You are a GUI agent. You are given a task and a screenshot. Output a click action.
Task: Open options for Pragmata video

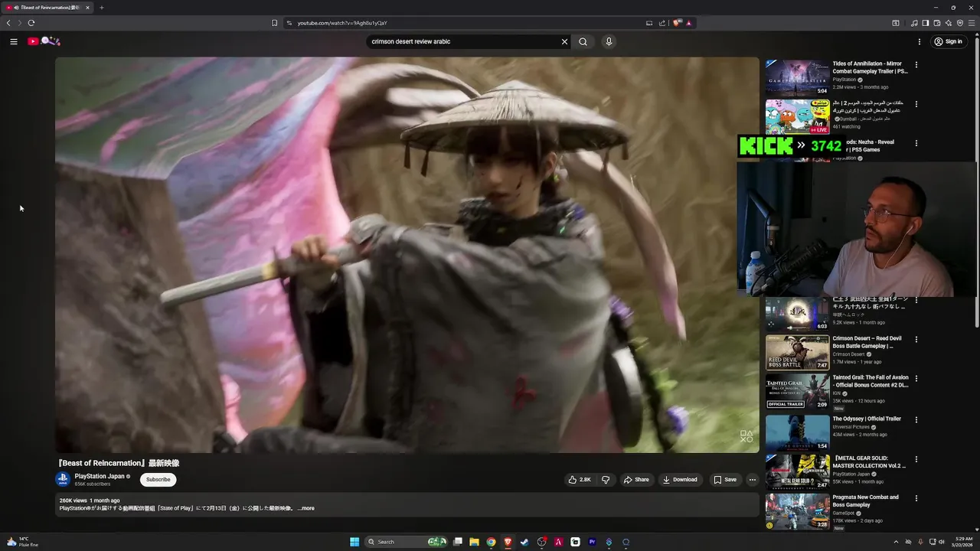pos(916,498)
